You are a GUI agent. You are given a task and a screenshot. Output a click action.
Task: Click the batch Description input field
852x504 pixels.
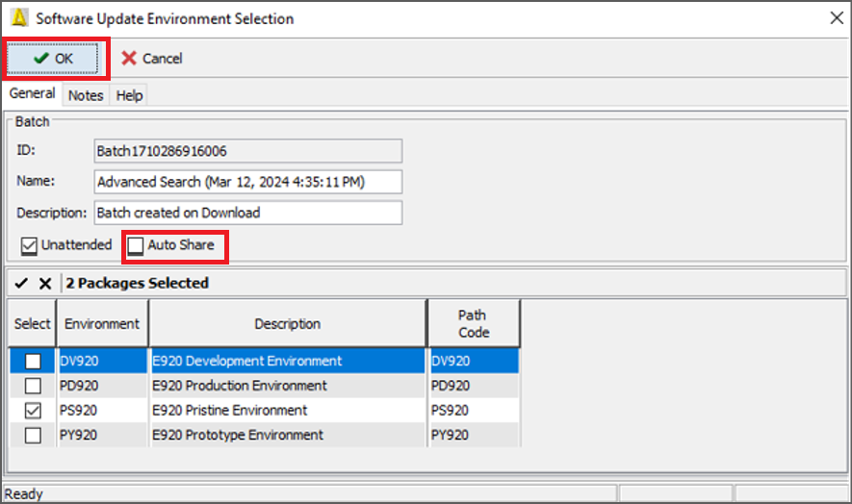pyautogui.click(x=247, y=213)
